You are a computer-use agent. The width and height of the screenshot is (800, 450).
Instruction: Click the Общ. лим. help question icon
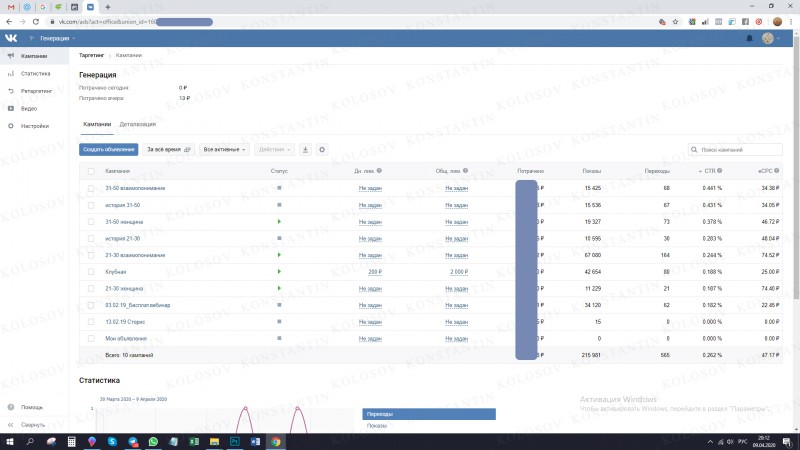click(x=465, y=171)
